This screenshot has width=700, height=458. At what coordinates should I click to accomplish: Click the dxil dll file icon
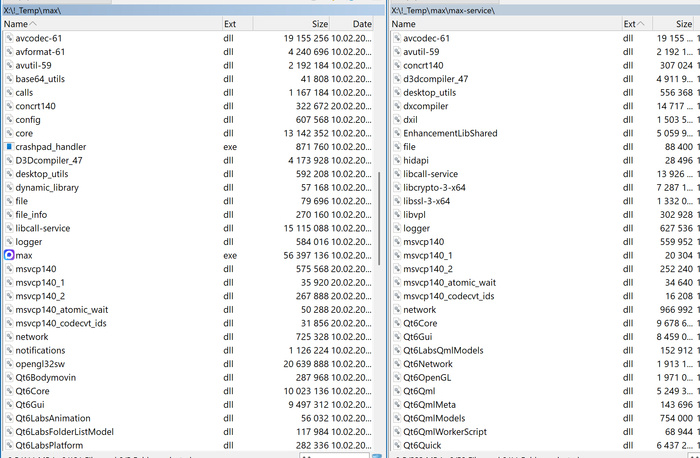click(x=397, y=119)
